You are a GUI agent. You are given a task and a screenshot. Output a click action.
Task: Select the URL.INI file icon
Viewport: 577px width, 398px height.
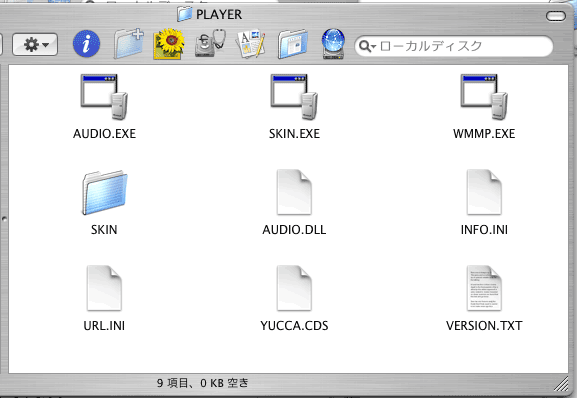pos(104,288)
